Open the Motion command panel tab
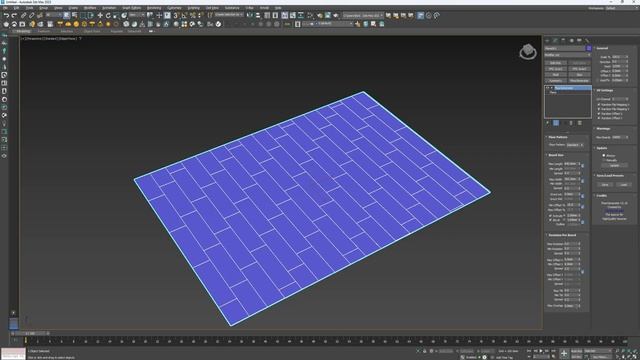The height and width of the screenshot is (360, 640). (571, 40)
